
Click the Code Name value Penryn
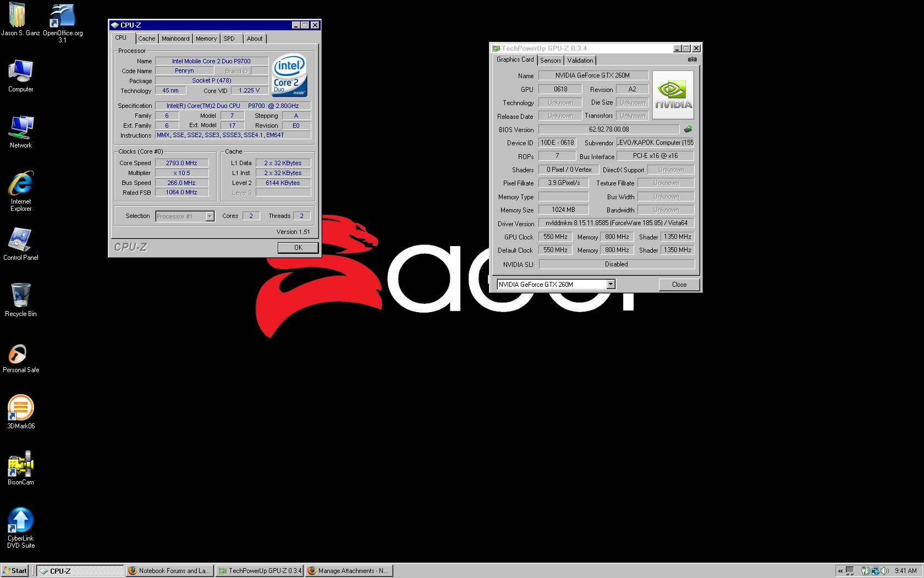[184, 71]
